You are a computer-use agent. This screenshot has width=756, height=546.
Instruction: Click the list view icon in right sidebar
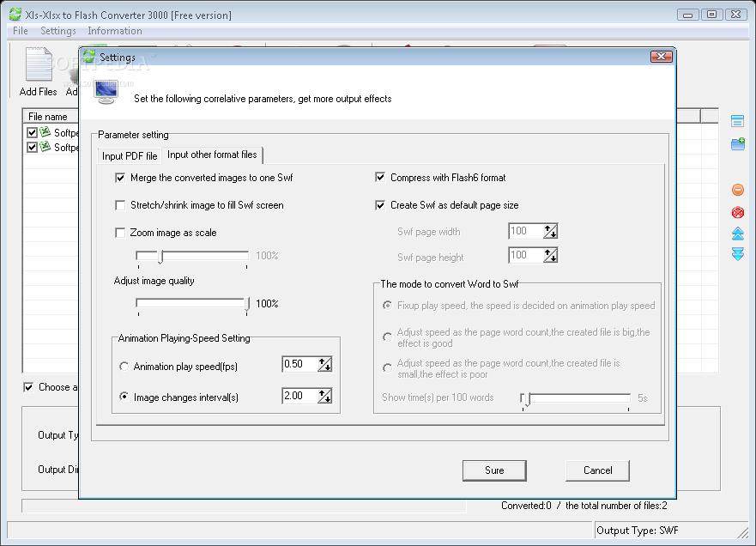click(x=737, y=120)
